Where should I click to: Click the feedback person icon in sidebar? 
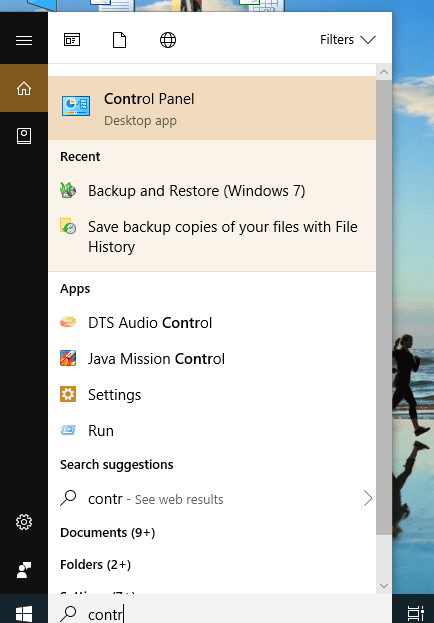tap(24, 570)
